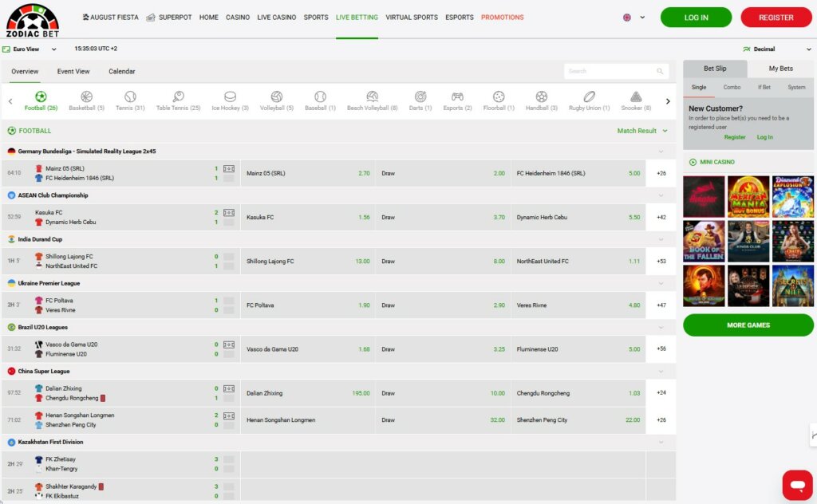Viewport: 817px width, 504px height.
Task: Open pitch tracker icon for Vasco da Gama U20
Action: pyautogui.click(x=229, y=345)
